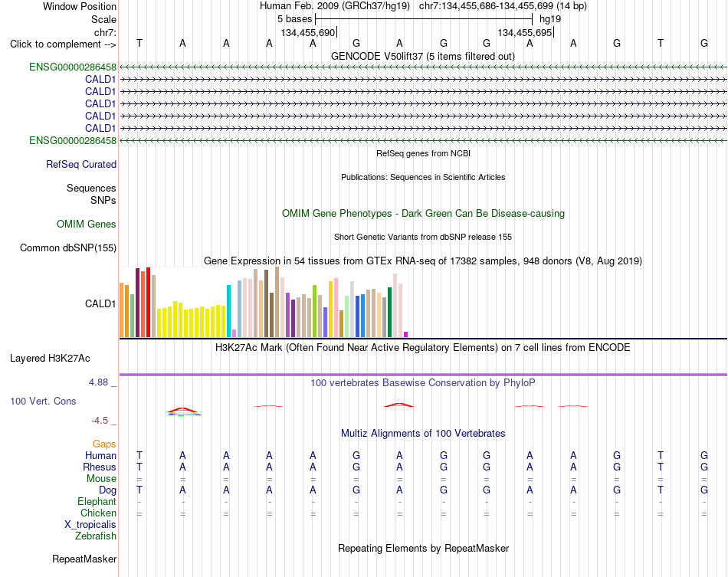Click the Layered H3K27Ac track label
728x577 pixels.
pos(50,359)
